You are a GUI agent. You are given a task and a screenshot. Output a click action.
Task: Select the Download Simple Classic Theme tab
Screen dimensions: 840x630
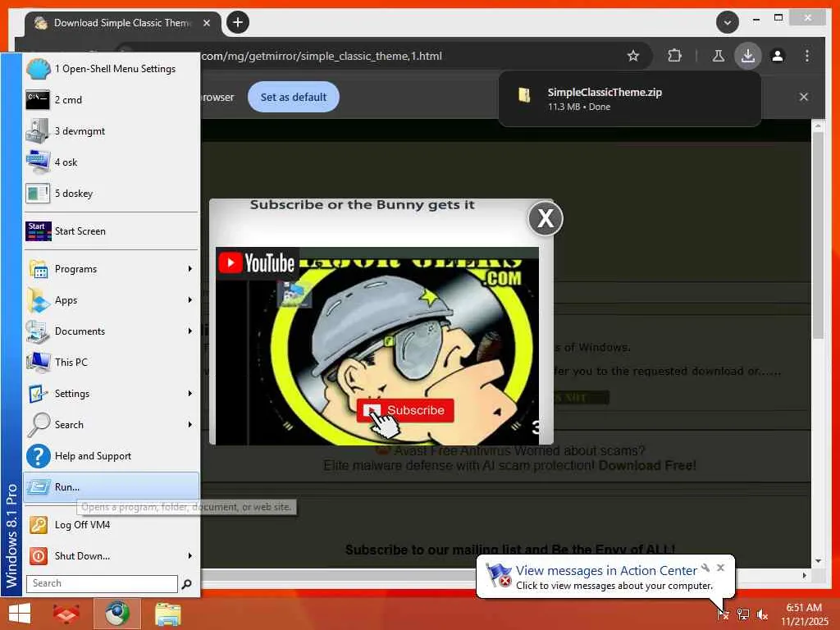coord(122,23)
